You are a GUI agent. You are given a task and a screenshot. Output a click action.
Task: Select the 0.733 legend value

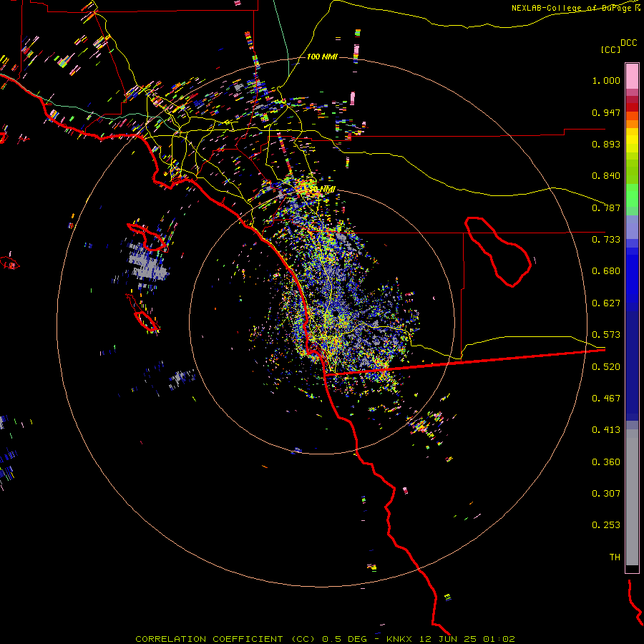tap(606, 240)
